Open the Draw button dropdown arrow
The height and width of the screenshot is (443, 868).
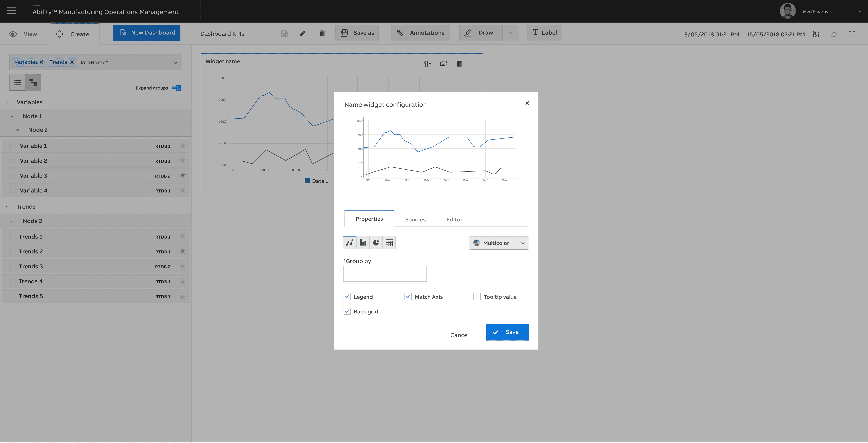tap(510, 33)
